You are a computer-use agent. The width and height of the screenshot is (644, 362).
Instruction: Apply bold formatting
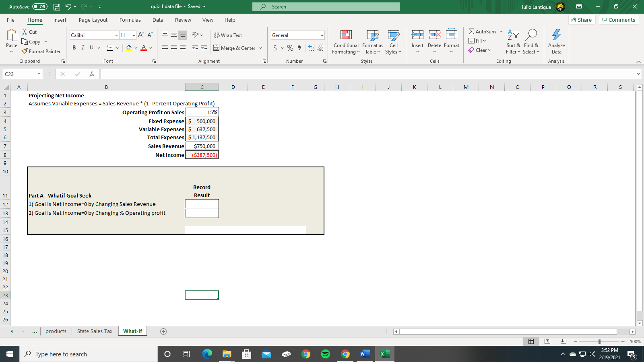tap(74, 47)
